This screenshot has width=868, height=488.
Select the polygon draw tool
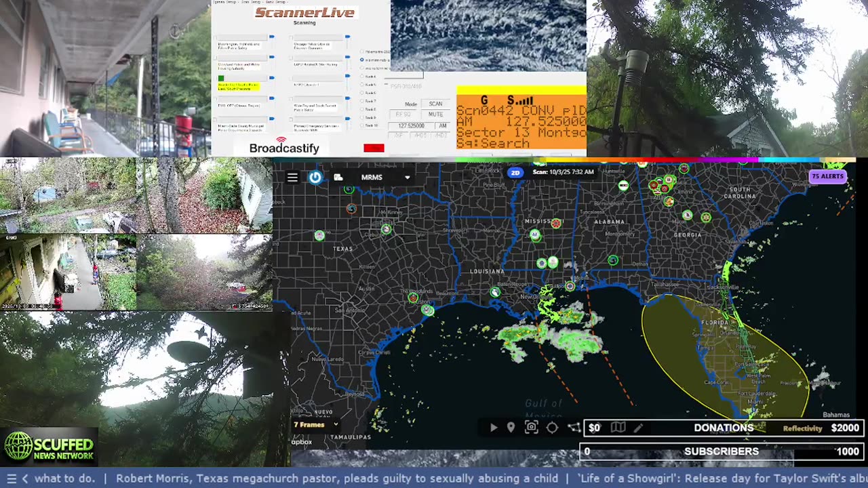(574, 428)
